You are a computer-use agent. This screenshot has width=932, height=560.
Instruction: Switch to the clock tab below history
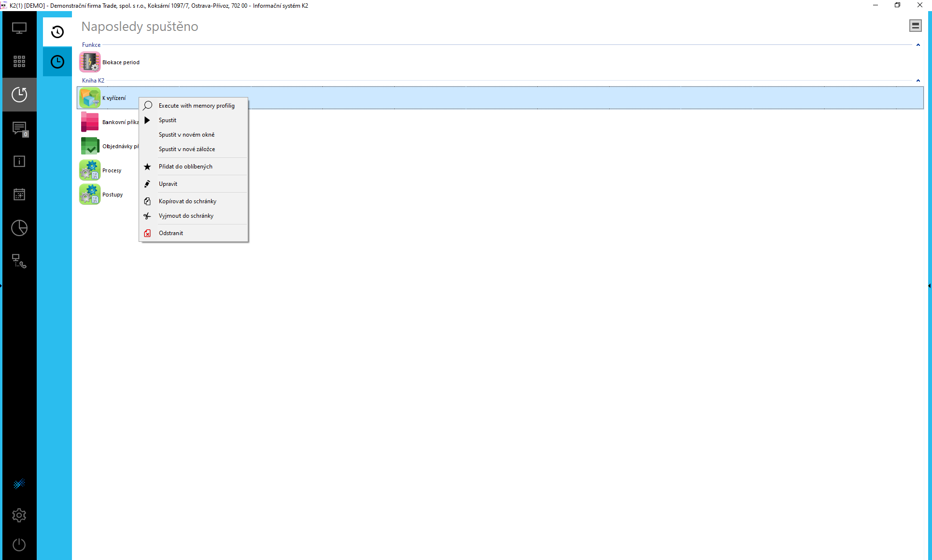[x=57, y=62]
